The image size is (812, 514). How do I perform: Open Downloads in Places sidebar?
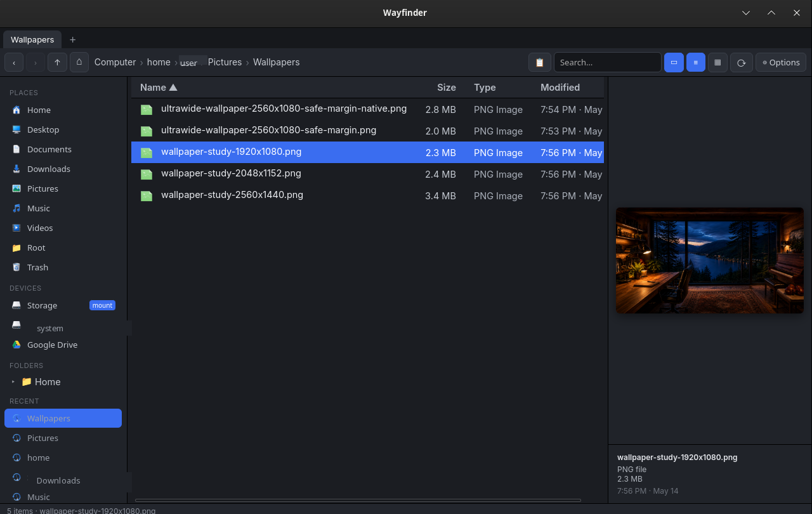pyautogui.click(x=63, y=169)
